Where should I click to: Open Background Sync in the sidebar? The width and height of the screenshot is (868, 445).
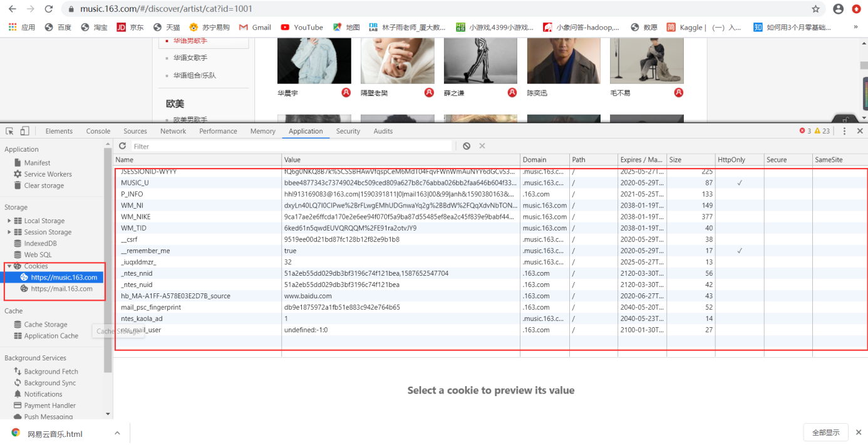point(50,383)
